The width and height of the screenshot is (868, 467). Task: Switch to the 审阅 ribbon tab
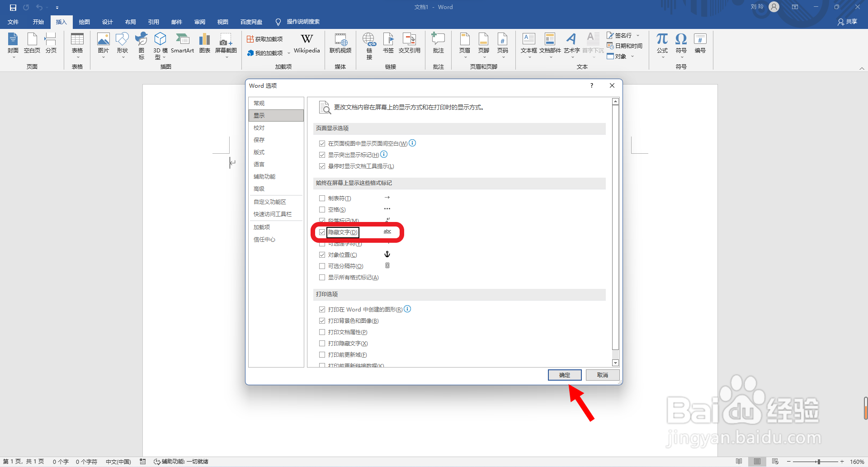click(x=200, y=22)
